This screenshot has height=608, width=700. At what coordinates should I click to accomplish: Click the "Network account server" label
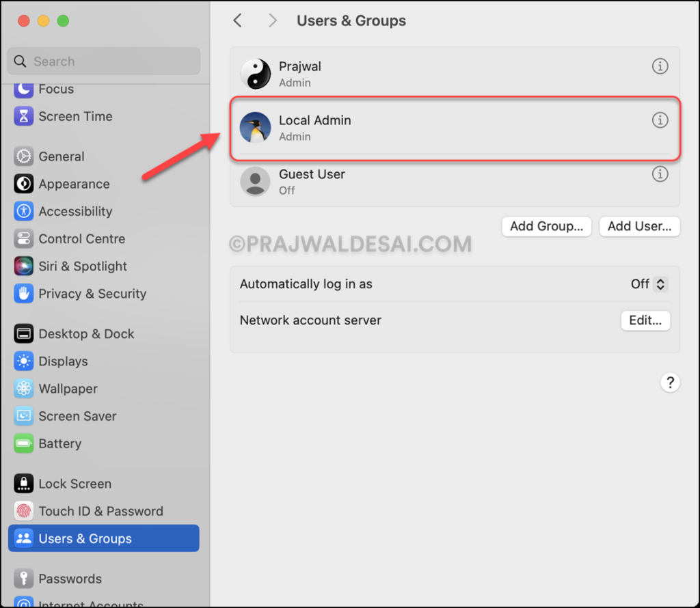[310, 320]
